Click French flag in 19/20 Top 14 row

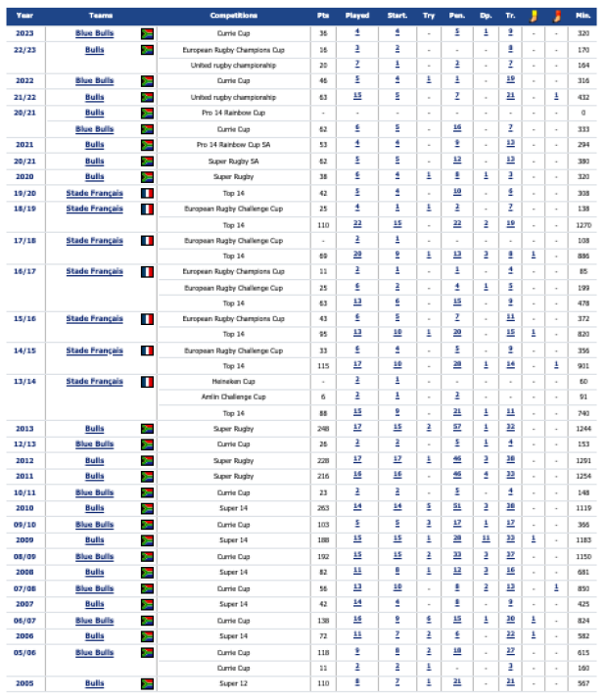(x=147, y=193)
